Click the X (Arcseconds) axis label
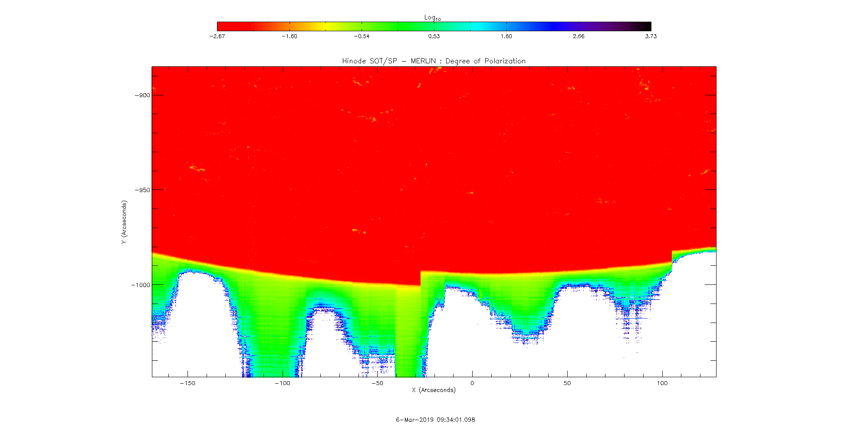This screenshot has width=868, height=444. click(x=434, y=390)
